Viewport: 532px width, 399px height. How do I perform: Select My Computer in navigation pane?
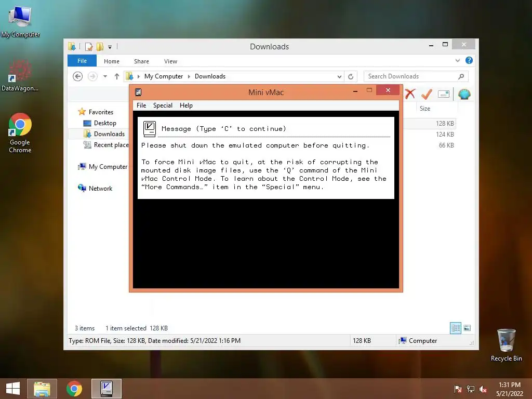[108, 167]
